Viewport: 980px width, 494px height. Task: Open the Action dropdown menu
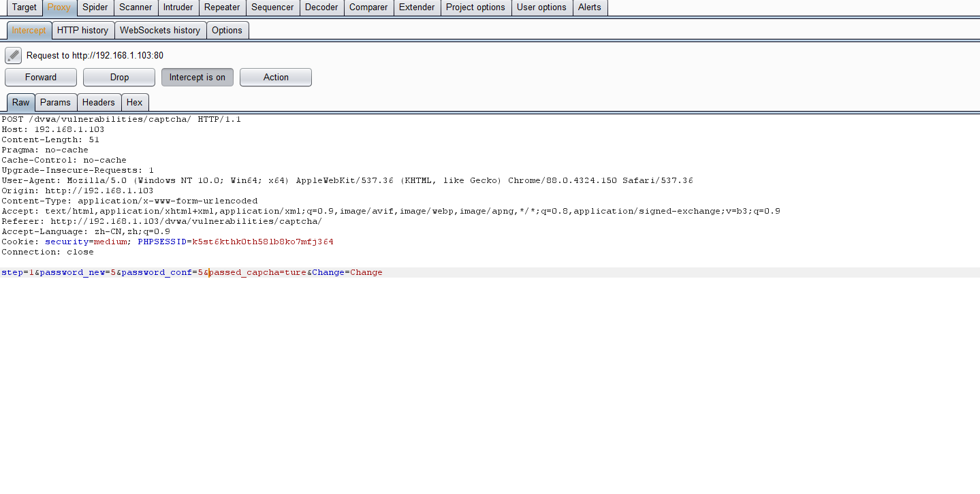(x=275, y=78)
